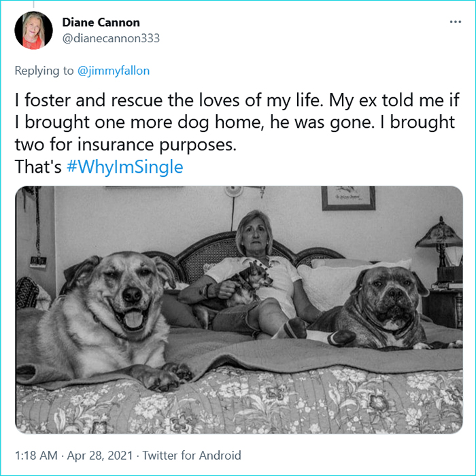Open the tweet's more options ellipsis menu
476x476 pixels.
(455, 22)
